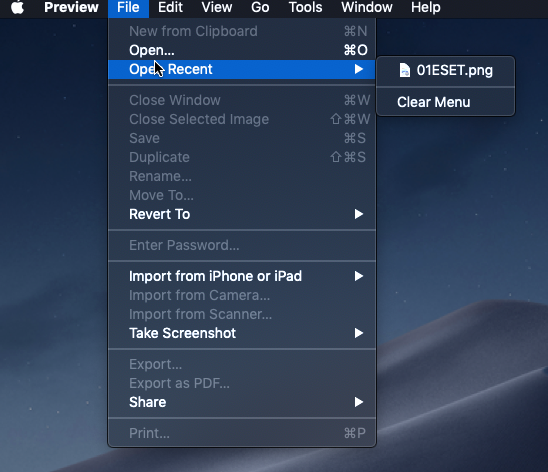Viewport: 548px width, 472px height.
Task: Select Import from iPhone or iPad
Action: (x=242, y=276)
